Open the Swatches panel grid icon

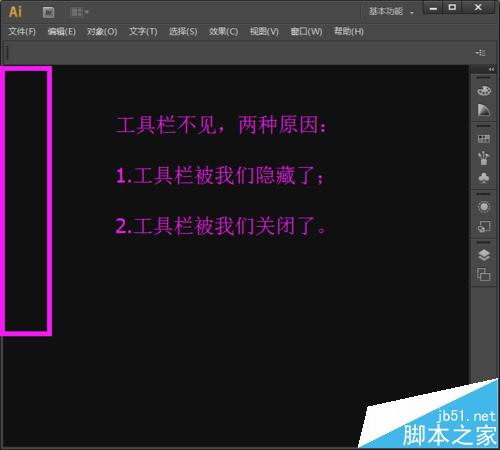pyautogui.click(x=484, y=139)
